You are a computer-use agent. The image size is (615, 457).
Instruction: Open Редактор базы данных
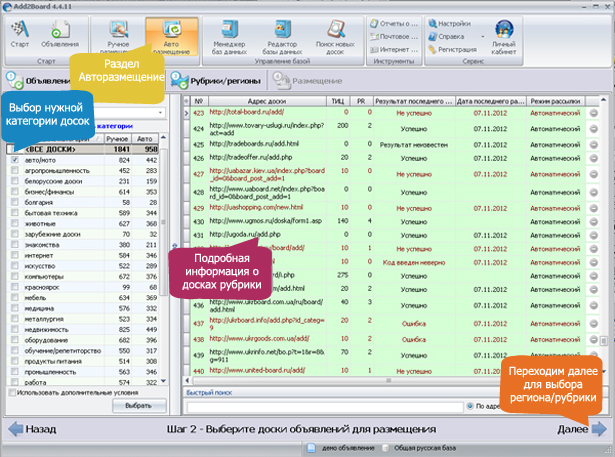pyautogui.click(x=282, y=36)
